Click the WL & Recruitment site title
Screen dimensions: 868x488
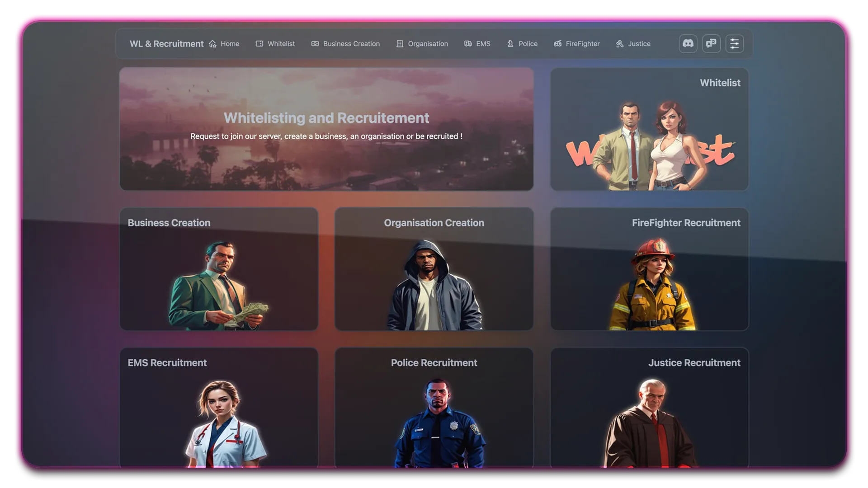click(x=166, y=44)
